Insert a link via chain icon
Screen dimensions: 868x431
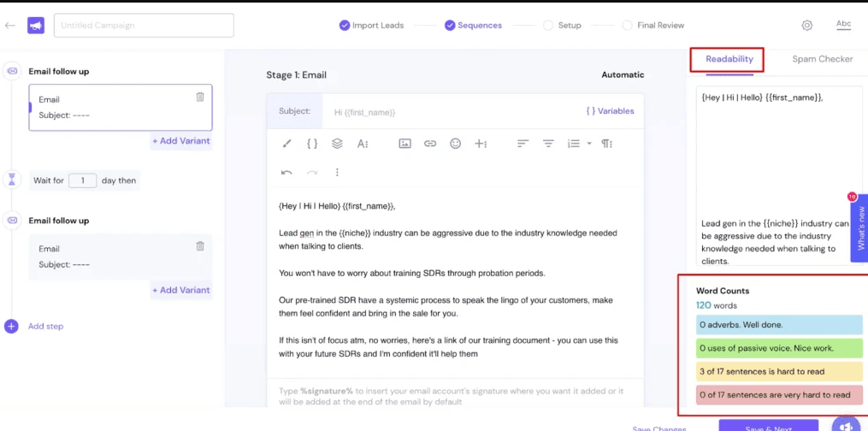click(430, 144)
